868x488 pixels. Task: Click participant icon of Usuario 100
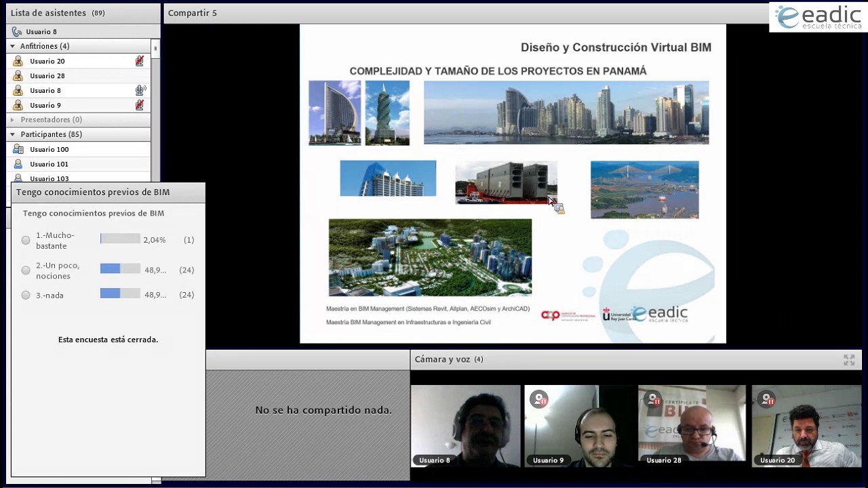[x=18, y=149]
